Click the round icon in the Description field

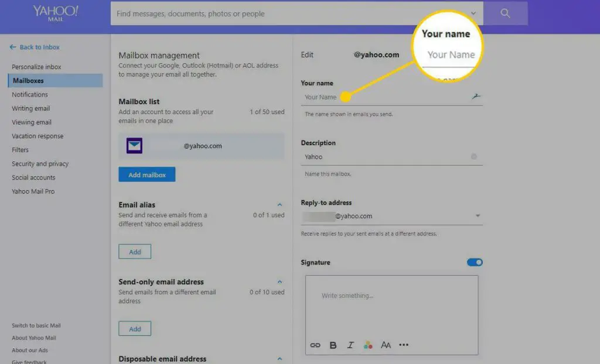(473, 156)
